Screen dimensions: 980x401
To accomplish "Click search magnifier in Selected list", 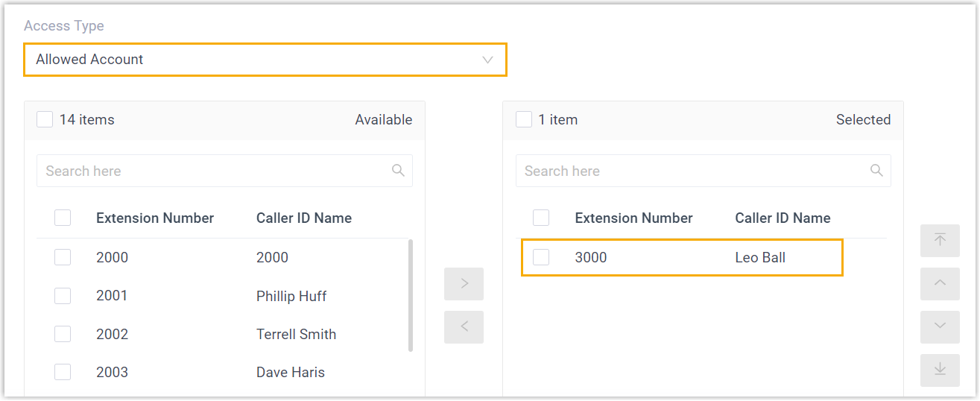I will (x=876, y=171).
